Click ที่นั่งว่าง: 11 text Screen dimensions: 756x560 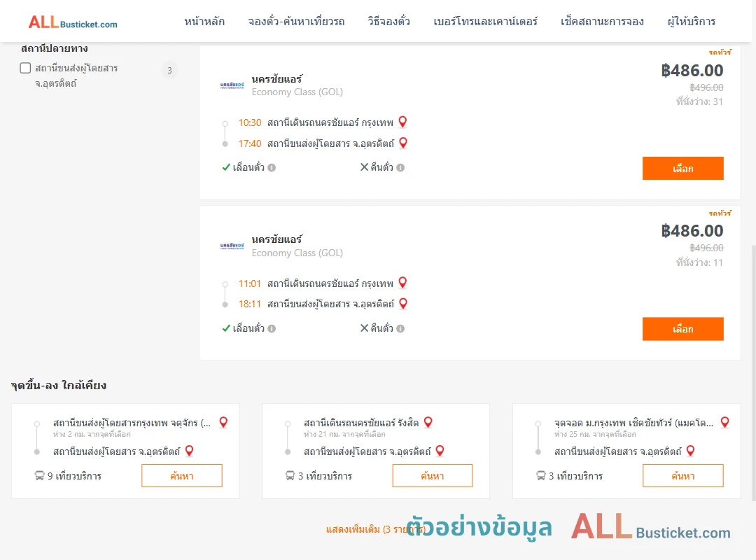click(699, 262)
